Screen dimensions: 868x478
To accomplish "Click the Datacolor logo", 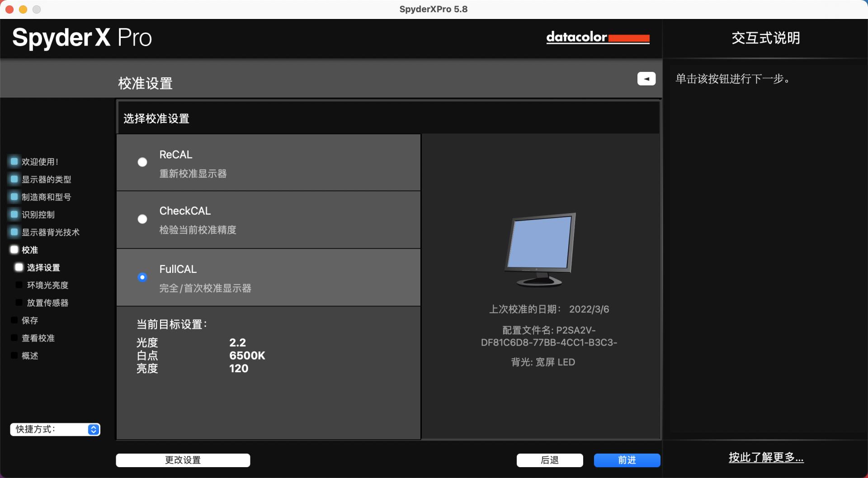I will pos(598,37).
